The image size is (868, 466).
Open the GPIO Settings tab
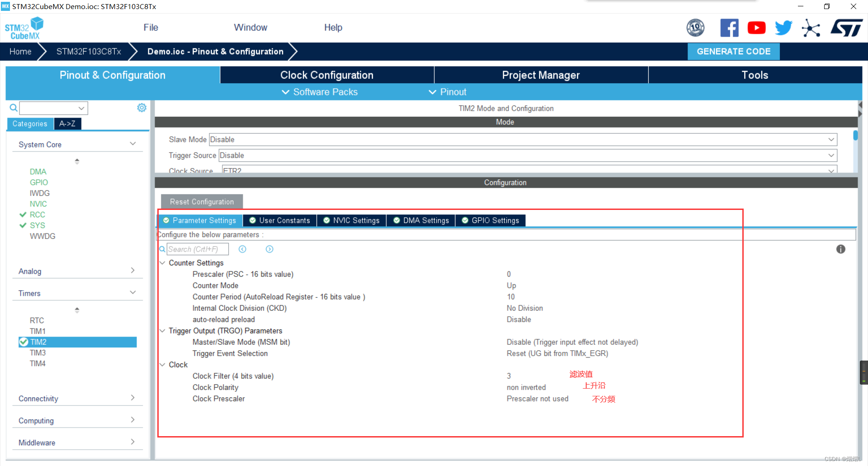tap(491, 220)
